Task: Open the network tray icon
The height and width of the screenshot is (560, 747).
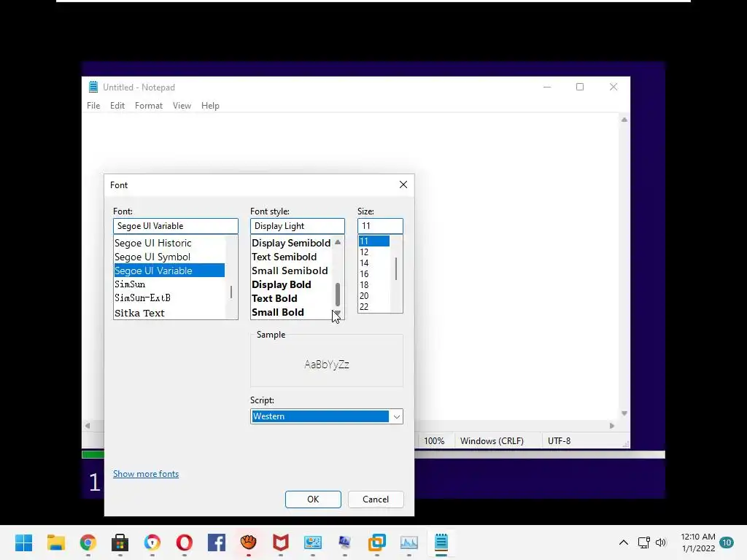Action: [x=644, y=542]
